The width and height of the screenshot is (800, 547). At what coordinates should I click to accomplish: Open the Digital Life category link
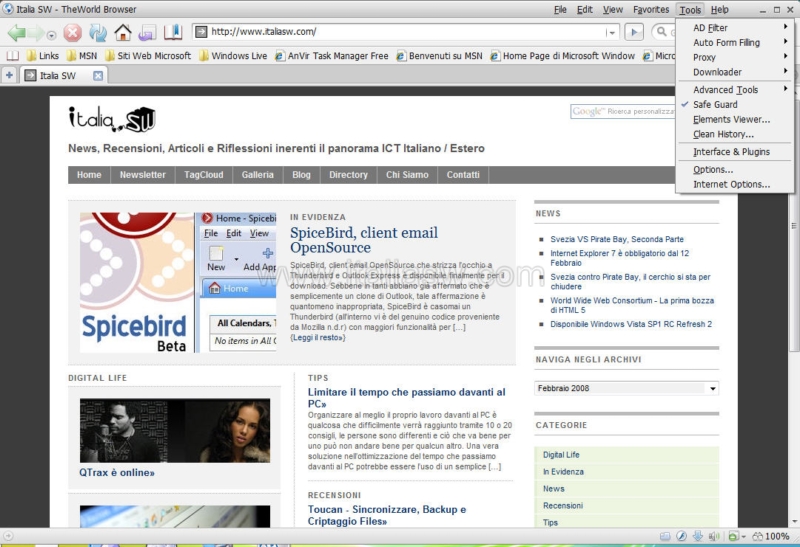pos(561,455)
